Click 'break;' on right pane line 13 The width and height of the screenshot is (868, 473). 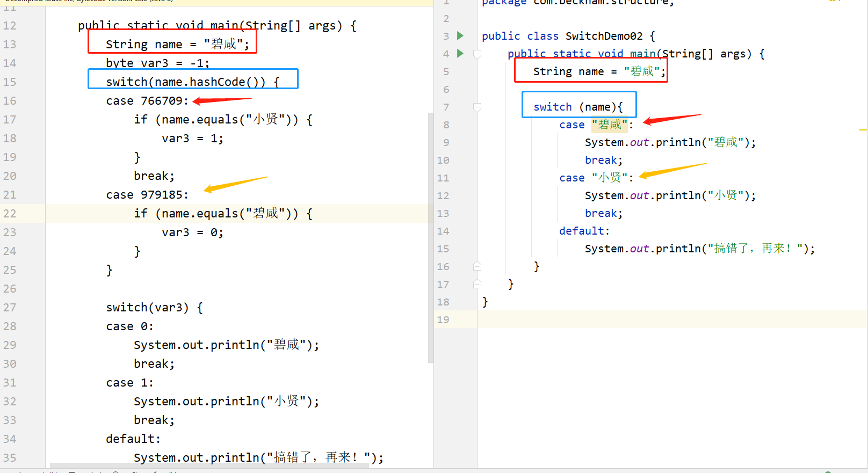tap(604, 213)
